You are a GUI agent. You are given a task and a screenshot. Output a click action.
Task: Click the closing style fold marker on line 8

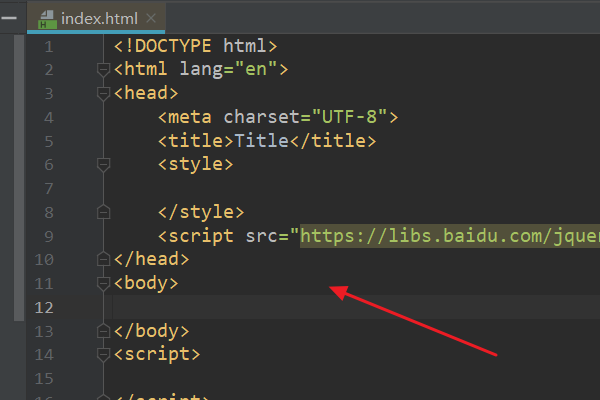103,212
